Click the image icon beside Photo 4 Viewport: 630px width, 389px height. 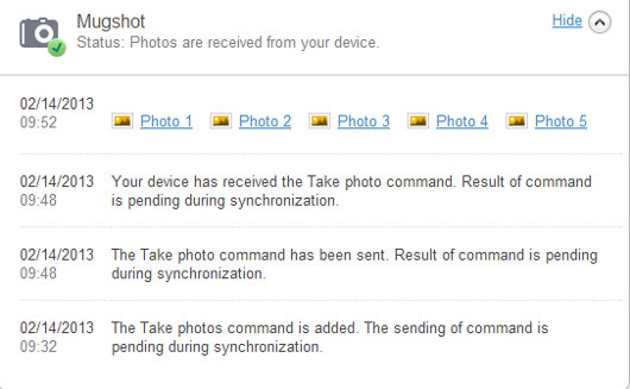[x=418, y=121]
